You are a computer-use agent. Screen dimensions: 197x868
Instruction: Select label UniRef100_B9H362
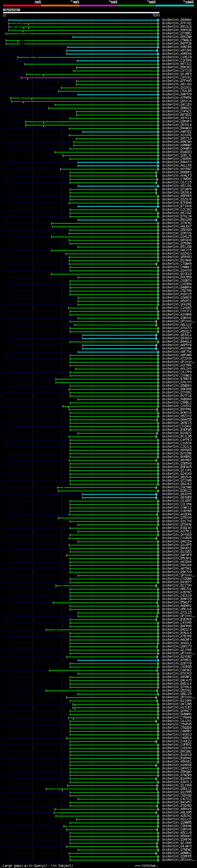pyautogui.click(x=177, y=67)
